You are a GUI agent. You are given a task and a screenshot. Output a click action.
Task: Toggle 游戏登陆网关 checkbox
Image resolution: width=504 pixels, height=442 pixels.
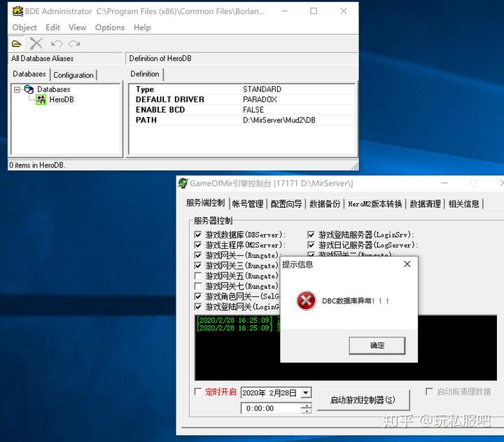[198, 307]
